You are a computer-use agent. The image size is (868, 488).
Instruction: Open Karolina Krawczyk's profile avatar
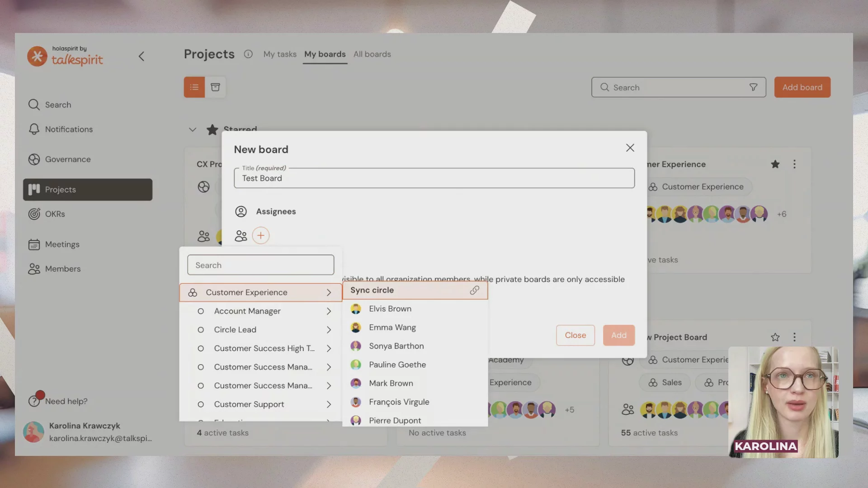[34, 432]
